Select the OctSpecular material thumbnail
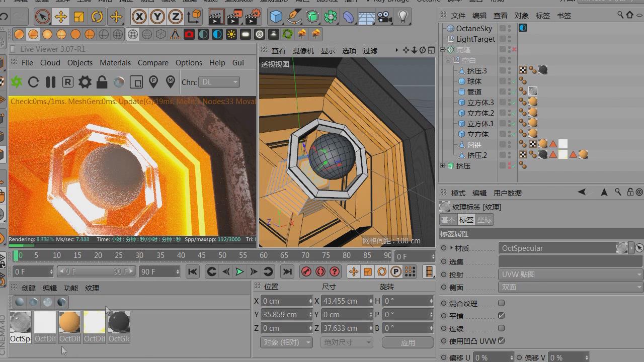644x362 pixels. (x=20, y=322)
